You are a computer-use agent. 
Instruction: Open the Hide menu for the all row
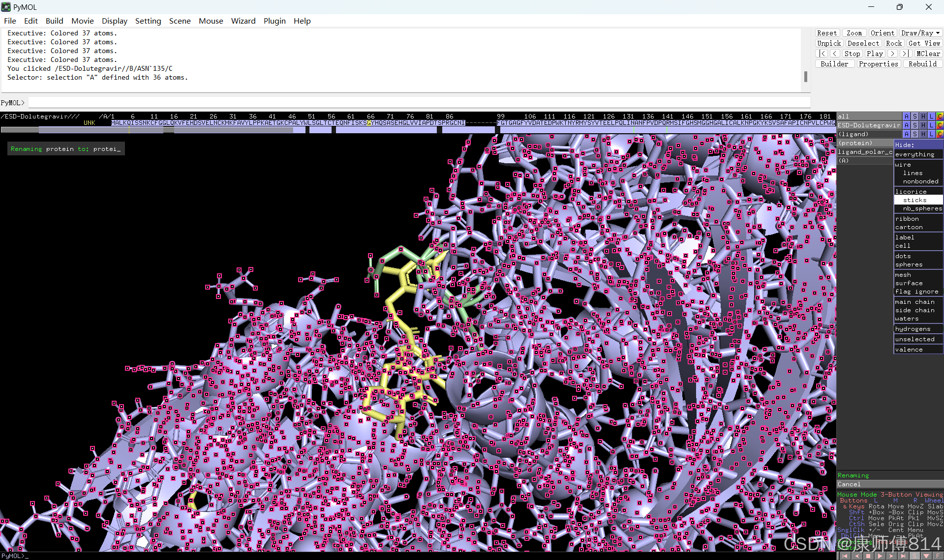[x=923, y=117]
